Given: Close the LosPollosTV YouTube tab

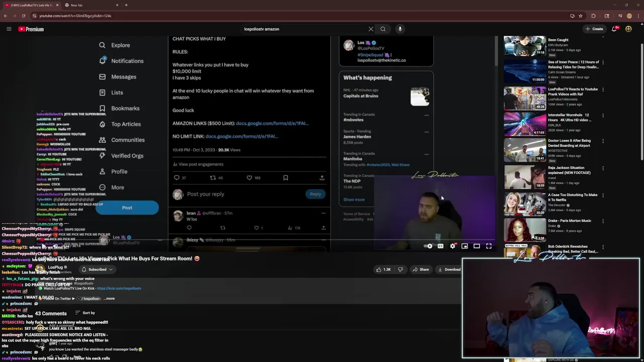Looking at the screenshot, I should 57,5.
